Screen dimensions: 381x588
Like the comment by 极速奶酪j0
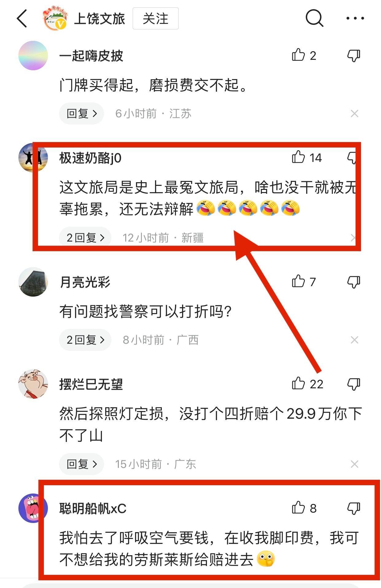click(x=307, y=158)
